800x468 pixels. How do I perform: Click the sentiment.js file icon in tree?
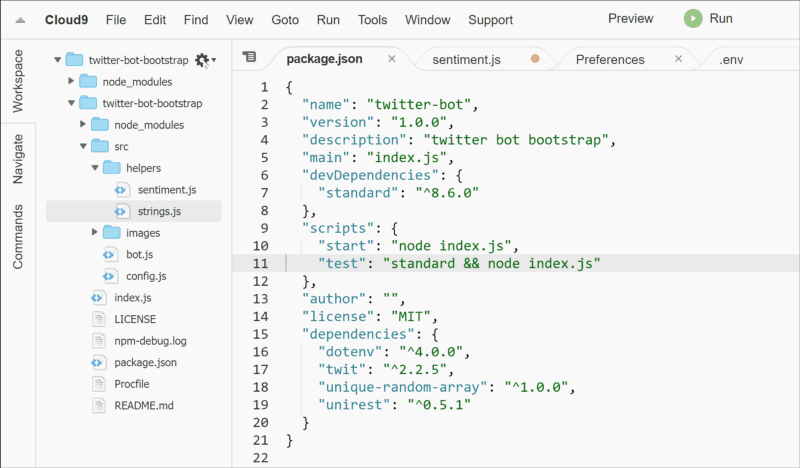click(121, 190)
